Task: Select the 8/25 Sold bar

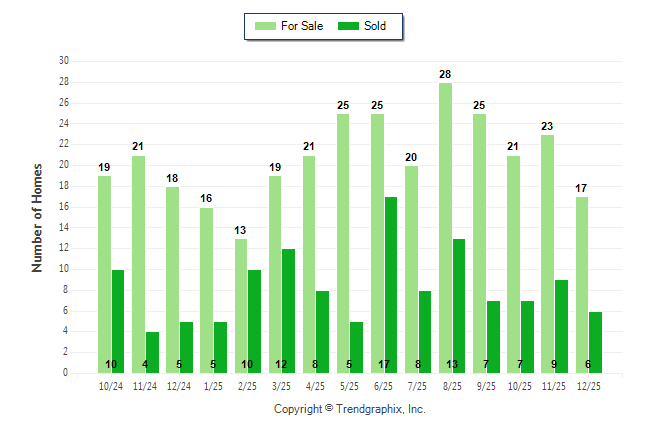Action: coord(459,306)
